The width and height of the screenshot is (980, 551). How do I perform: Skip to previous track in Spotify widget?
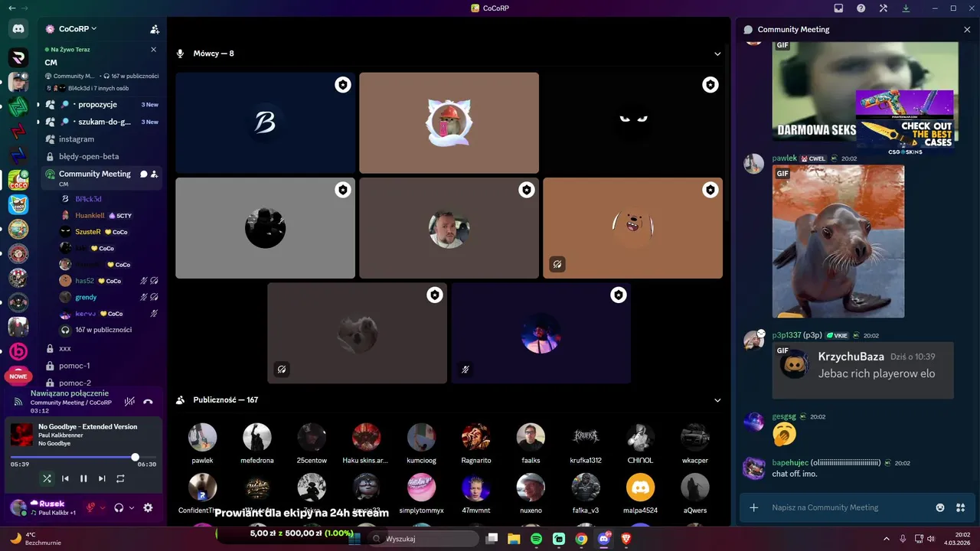coord(65,478)
